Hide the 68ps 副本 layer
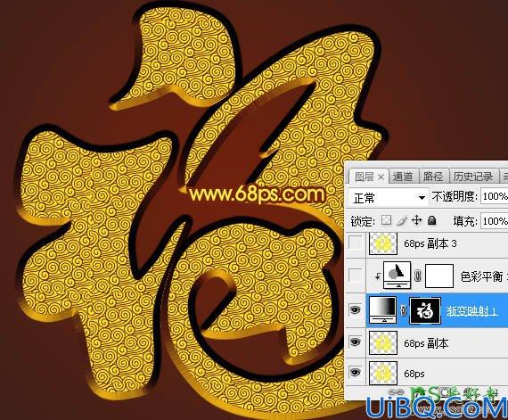The height and width of the screenshot is (420, 508). 356,342
